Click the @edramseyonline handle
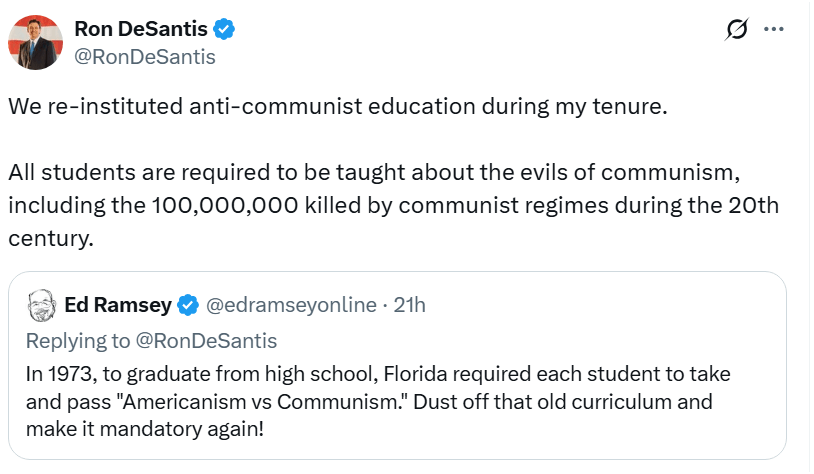This screenshot has width=814, height=474. pyautogui.click(x=291, y=304)
